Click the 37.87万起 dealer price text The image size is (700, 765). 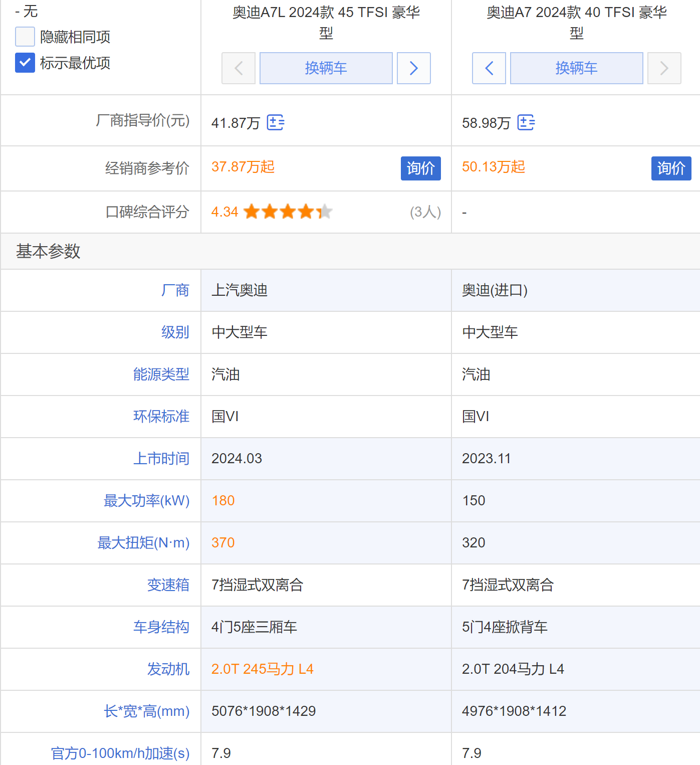tap(243, 167)
